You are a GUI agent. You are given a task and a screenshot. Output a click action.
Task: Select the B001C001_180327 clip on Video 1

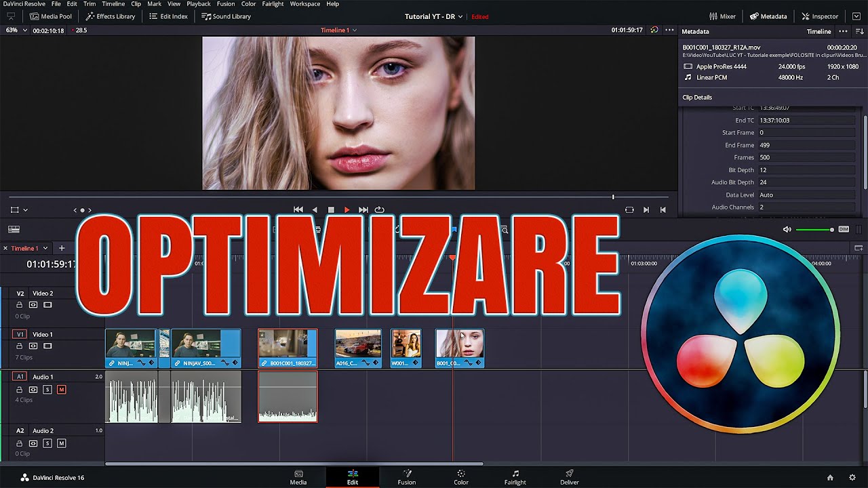[x=288, y=348]
